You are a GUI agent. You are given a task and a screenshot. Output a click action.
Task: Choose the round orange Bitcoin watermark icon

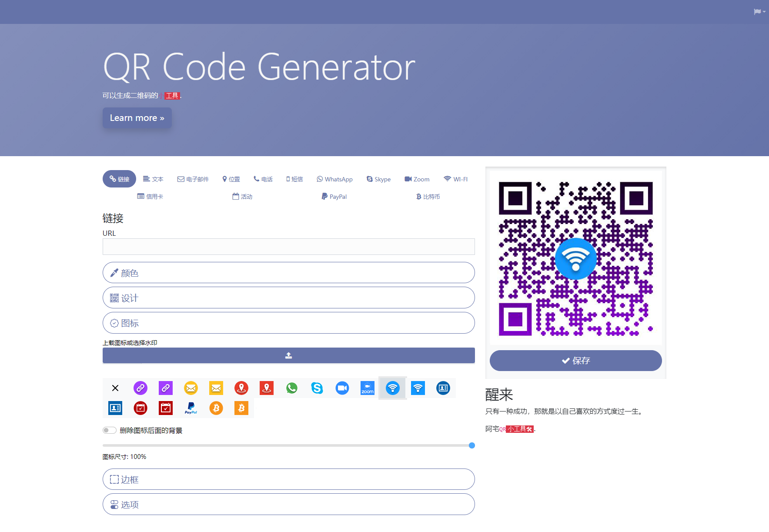point(216,408)
